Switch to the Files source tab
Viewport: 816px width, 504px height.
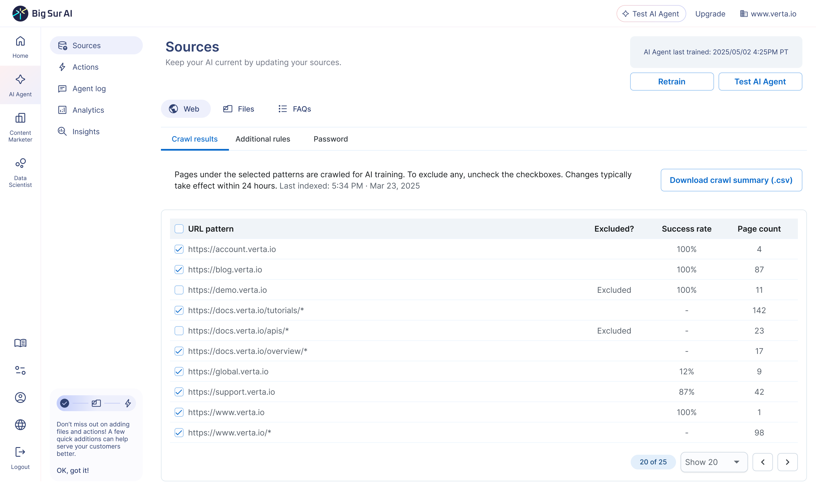pyautogui.click(x=239, y=109)
